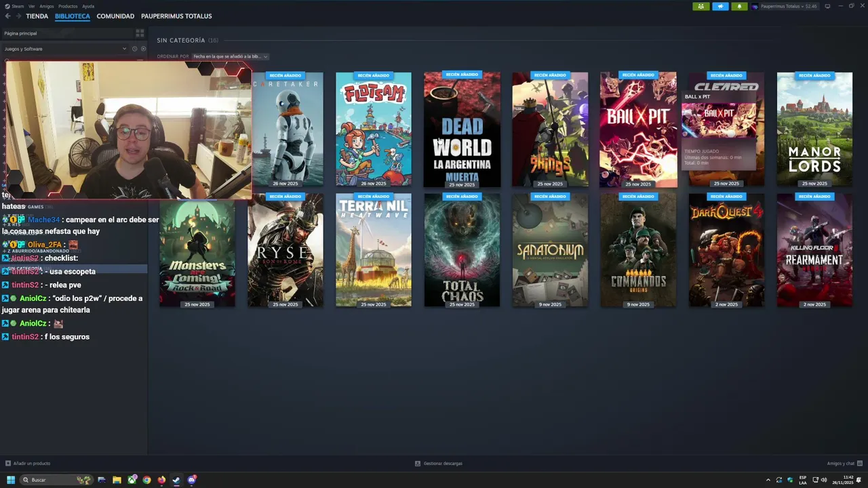Open the green notifications bell icon

(x=739, y=7)
